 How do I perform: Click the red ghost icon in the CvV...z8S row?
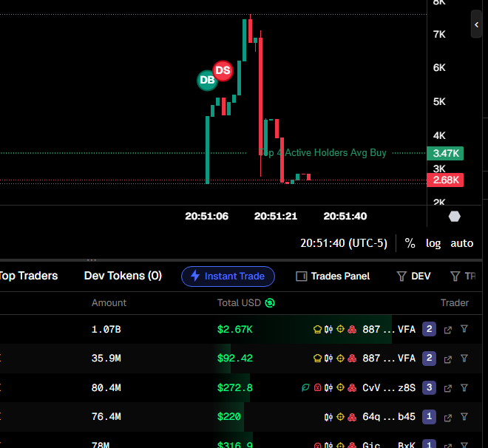pos(317,387)
